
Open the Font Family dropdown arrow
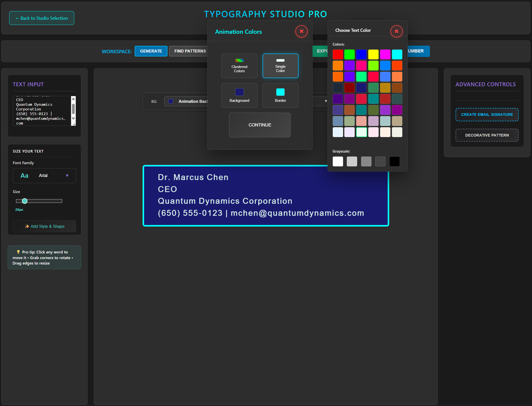coord(67,176)
